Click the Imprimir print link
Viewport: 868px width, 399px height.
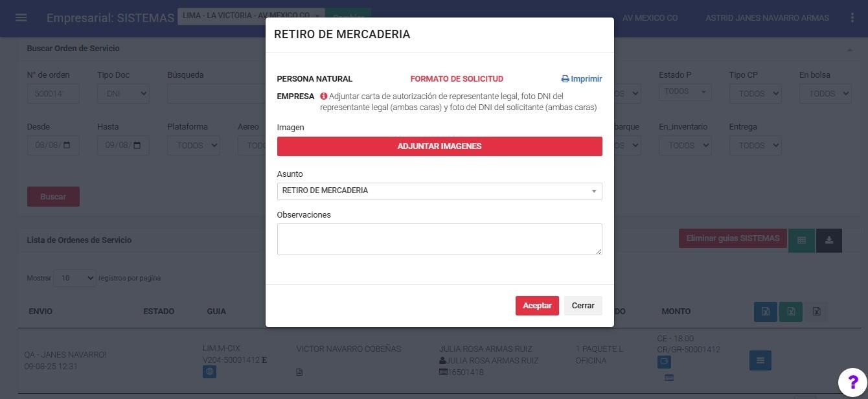581,79
